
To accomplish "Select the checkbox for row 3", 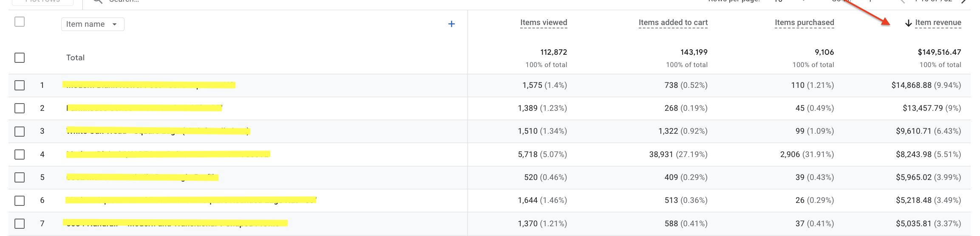I will point(20,131).
